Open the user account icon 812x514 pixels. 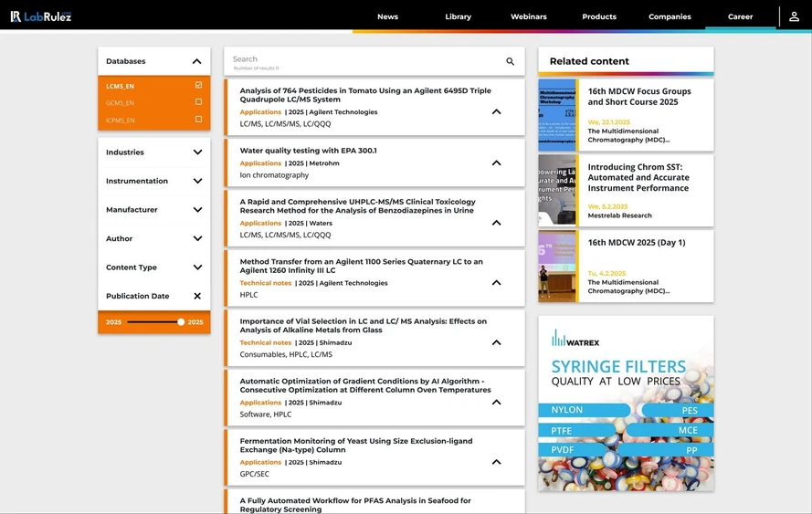794,16
